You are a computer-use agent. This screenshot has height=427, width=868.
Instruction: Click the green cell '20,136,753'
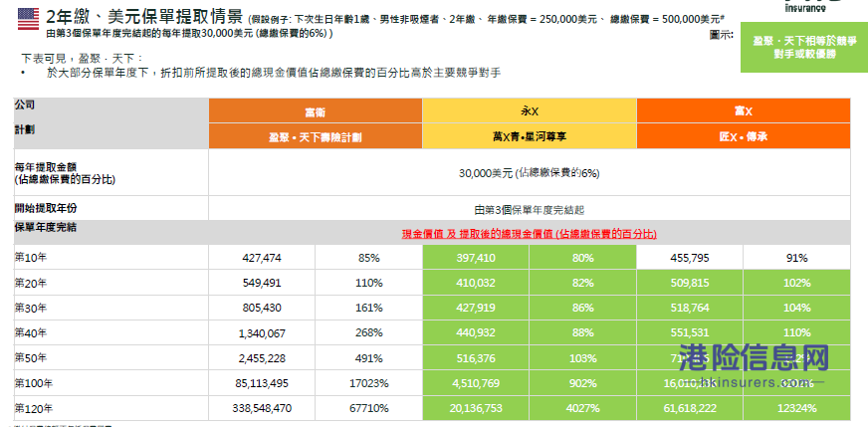(476, 408)
